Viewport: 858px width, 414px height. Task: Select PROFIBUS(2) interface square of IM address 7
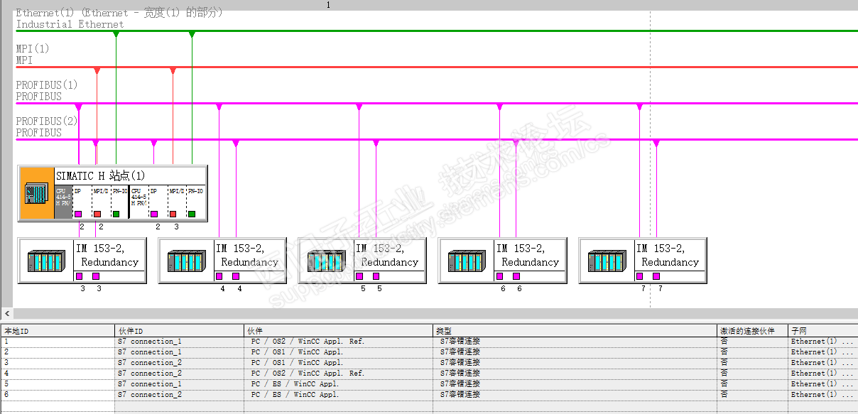pos(656,276)
